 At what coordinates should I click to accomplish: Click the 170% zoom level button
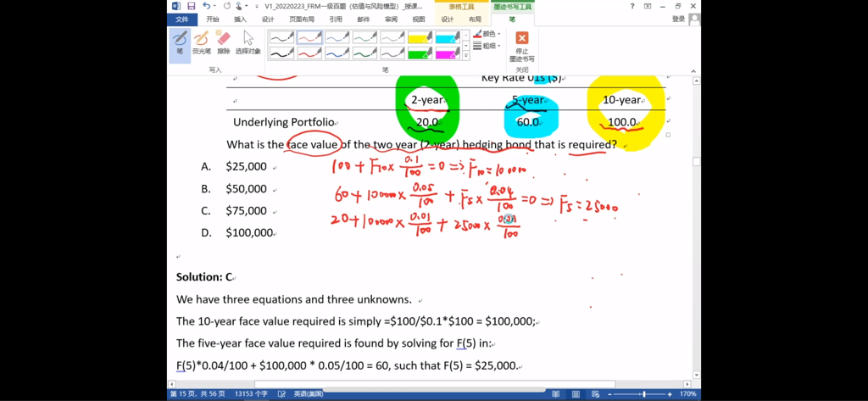[688, 394]
